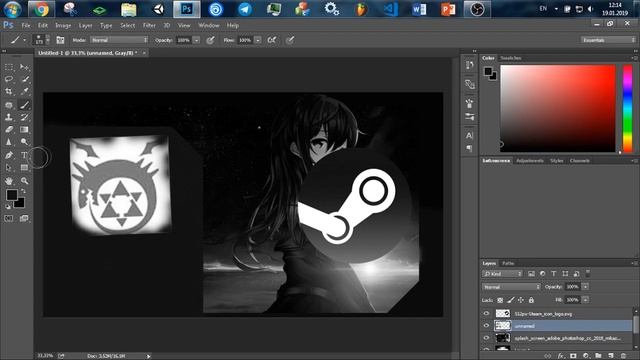The image size is (640, 360).
Task: Open the Filter menu
Action: (149, 25)
